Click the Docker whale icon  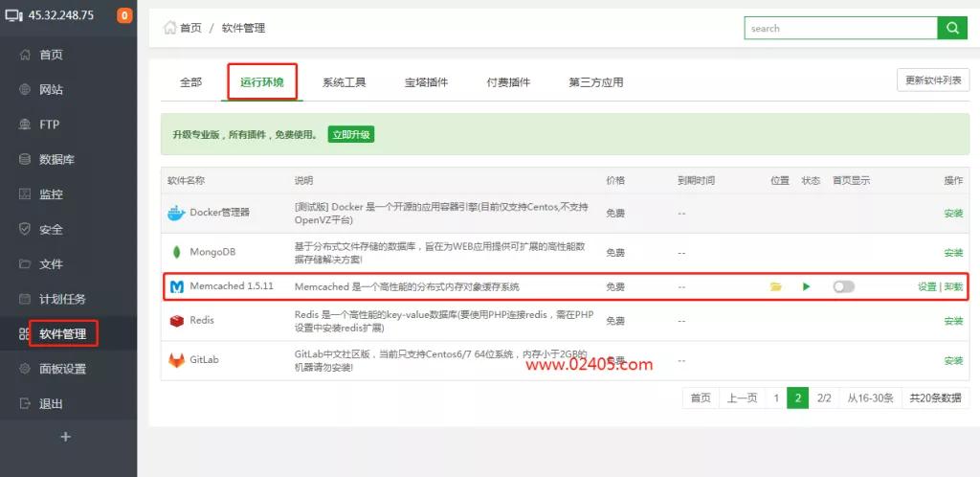(177, 213)
